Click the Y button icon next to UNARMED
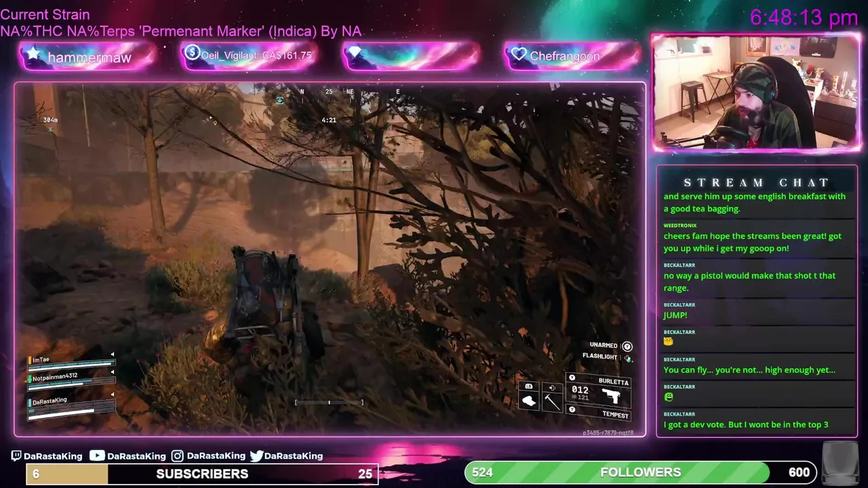Screen dimensions: 868x488 coord(627,346)
